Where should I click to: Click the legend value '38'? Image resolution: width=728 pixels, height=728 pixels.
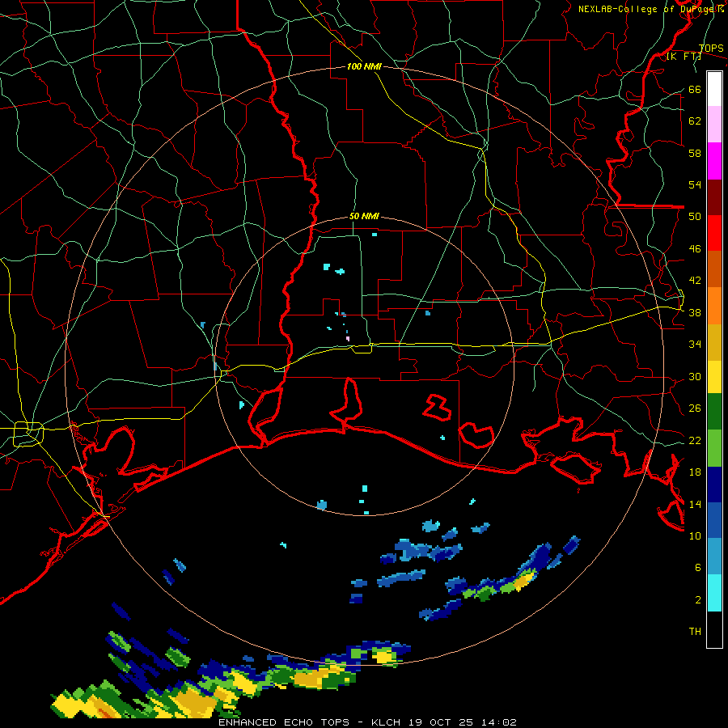695,312
